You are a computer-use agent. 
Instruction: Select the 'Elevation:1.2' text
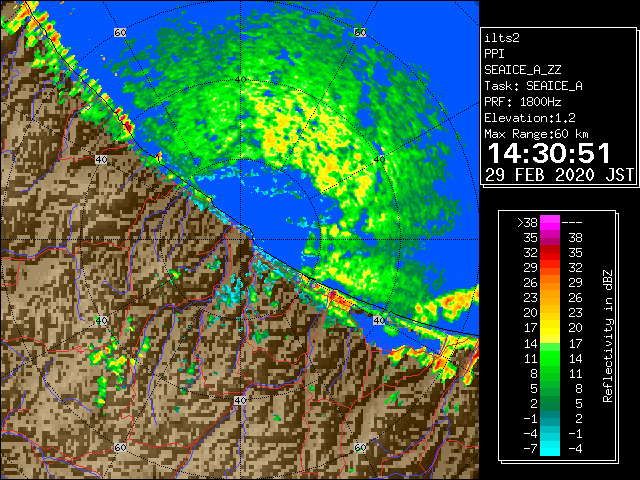(x=530, y=118)
